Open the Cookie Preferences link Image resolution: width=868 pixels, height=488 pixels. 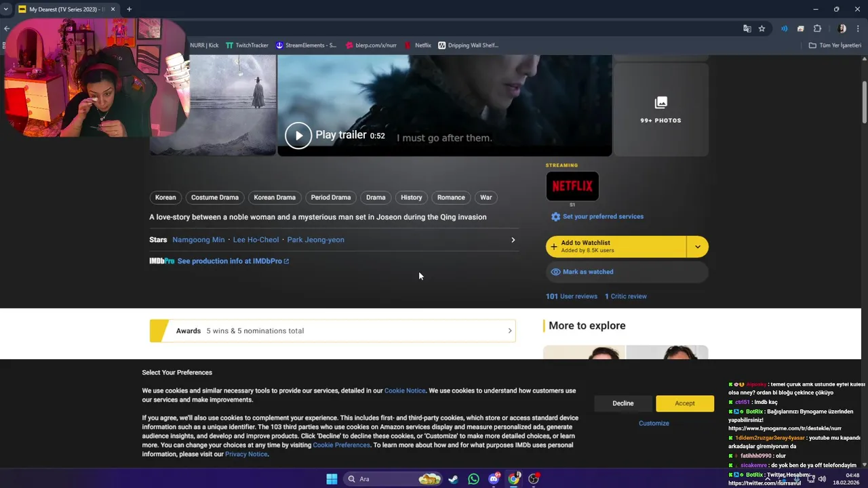(342, 445)
